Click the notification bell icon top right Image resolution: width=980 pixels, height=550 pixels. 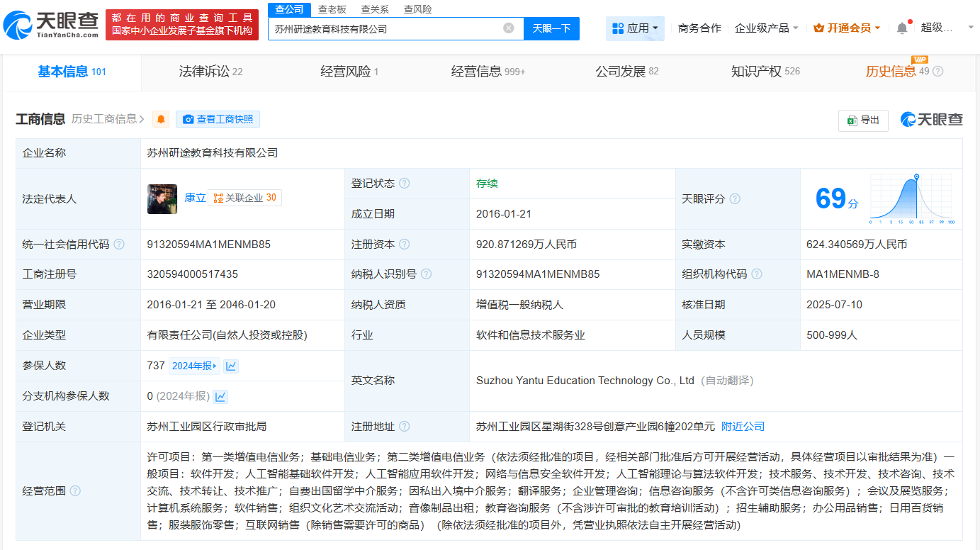point(901,27)
